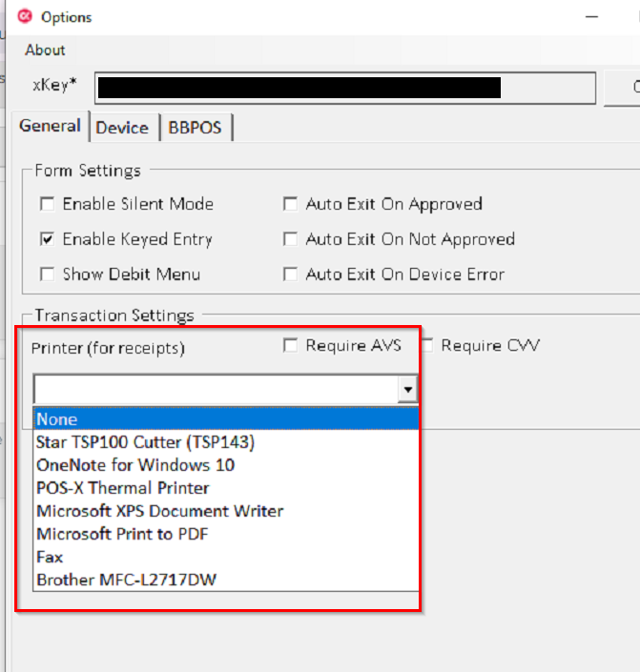This screenshot has height=672, width=640.
Task: Select POS-X Thermal Printer
Action: tap(226, 488)
